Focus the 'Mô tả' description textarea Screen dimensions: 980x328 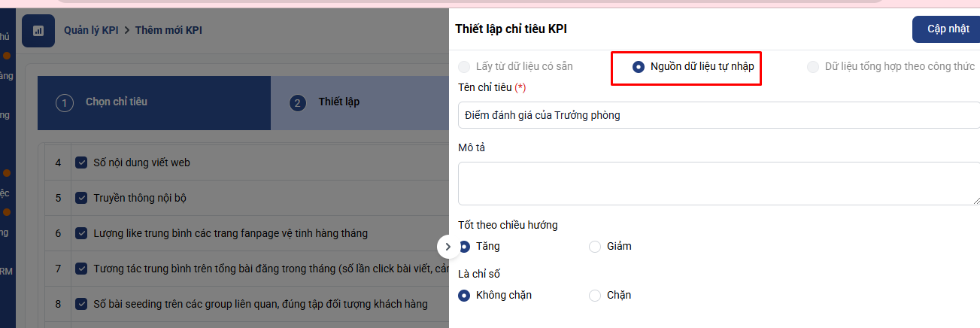coord(718,183)
